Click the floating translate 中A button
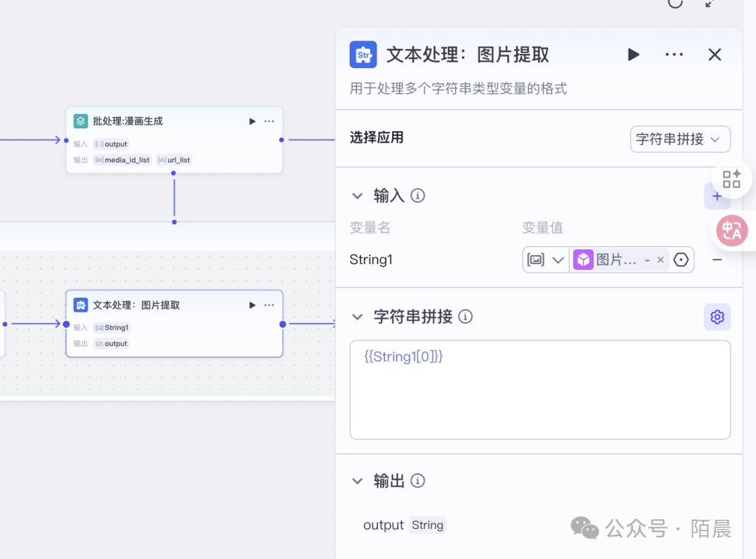The image size is (756, 559). click(731, 230)
